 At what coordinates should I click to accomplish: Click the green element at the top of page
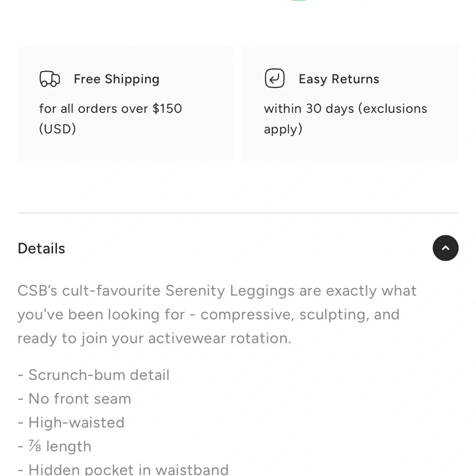pyautogui.click(x=299, y=1)
